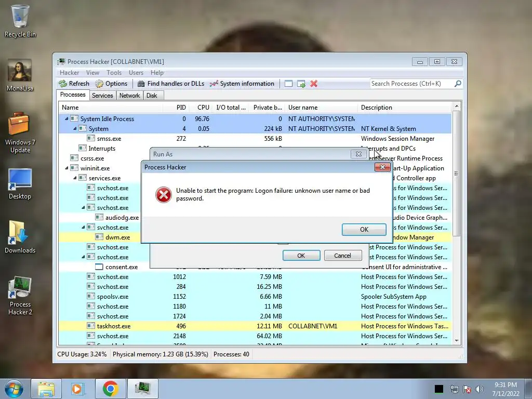Open Windows Explorer from the taskbar
This screenshot has height=399, width=532.
pyautogui.click(x=46, y=389)
